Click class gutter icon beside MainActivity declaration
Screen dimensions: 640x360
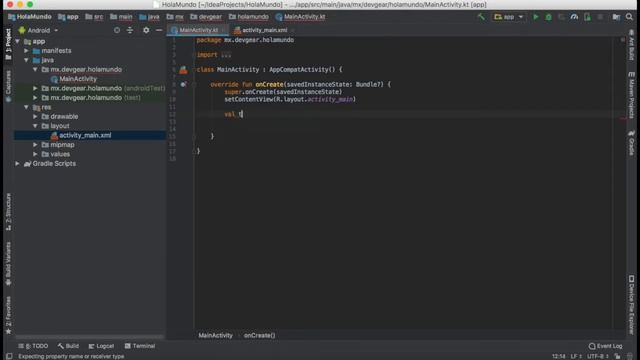click(x=183, y=70)
